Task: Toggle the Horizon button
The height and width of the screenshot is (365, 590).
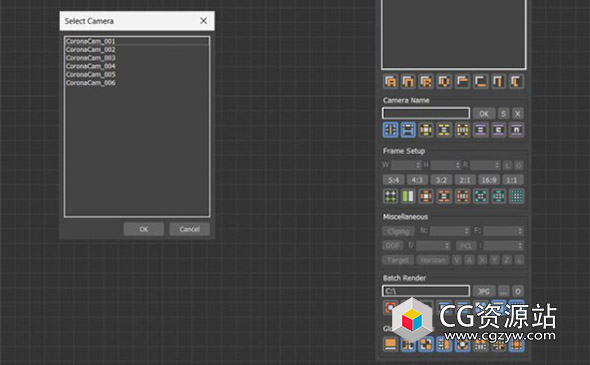Action: tap(433, 260)
